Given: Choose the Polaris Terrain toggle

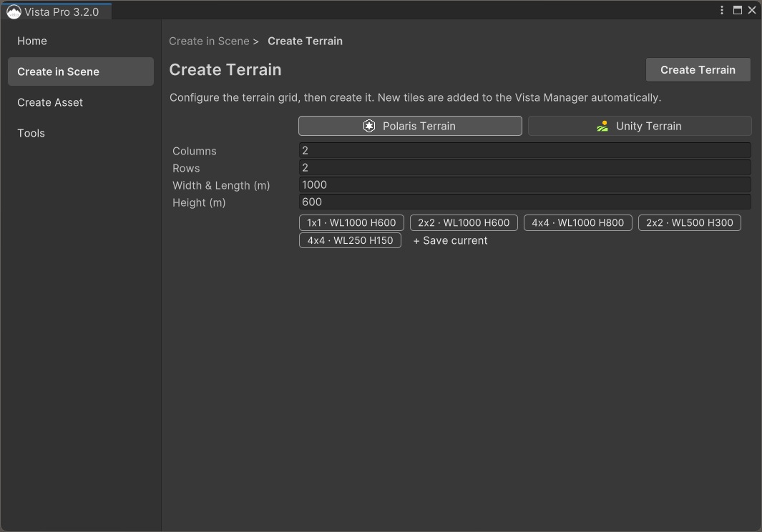Looking at the screenshot, I should coord(410,126).
